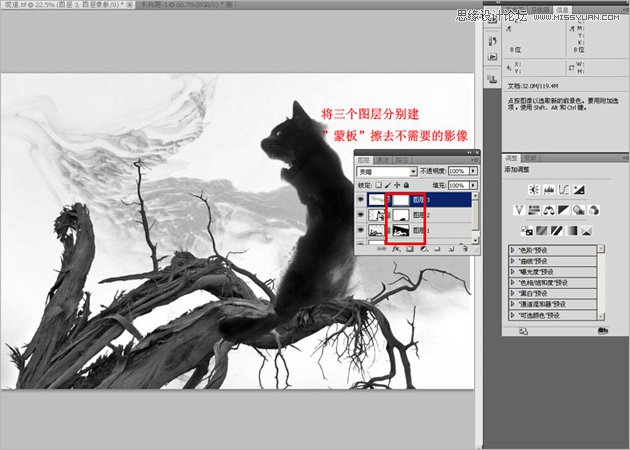Add a Vibrance adjustment (V icon)
Image resolution: width=630 pixels, height=450 pixels.
(519, 210)
